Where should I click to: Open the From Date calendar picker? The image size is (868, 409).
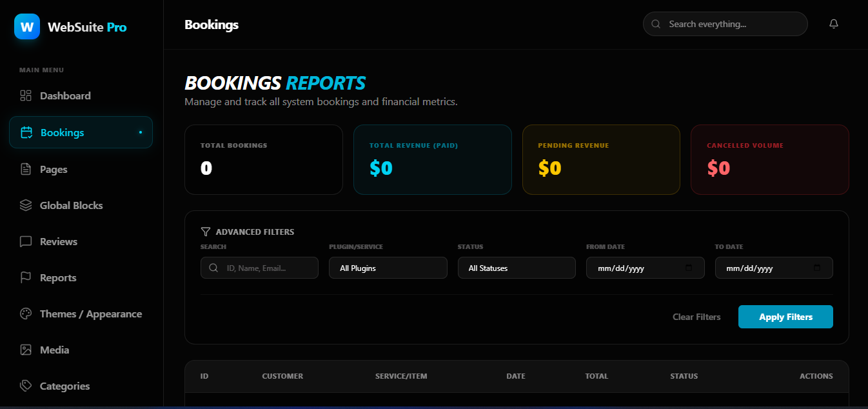click(x=688, y=268)
